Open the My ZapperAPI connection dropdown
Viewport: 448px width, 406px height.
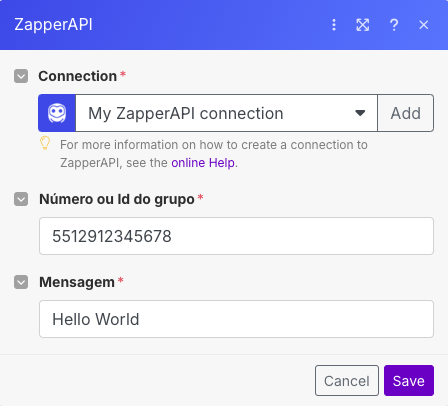[226, 113]
